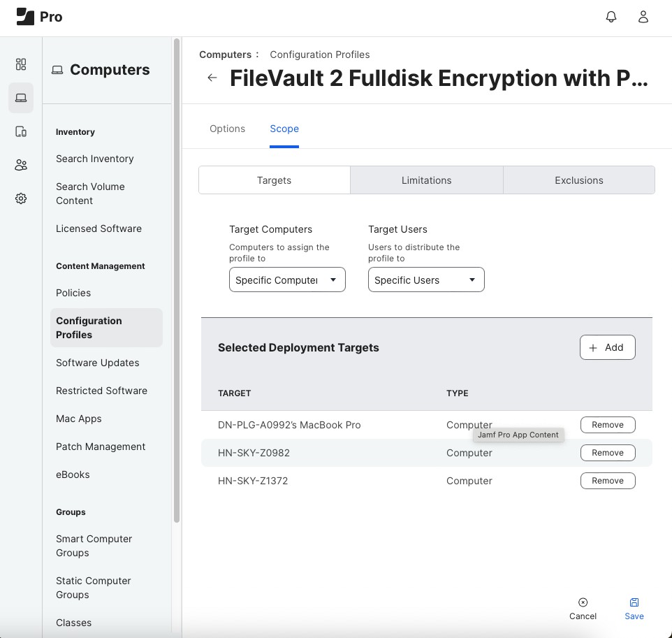Save the configuration profile

(x=634, y=608)
